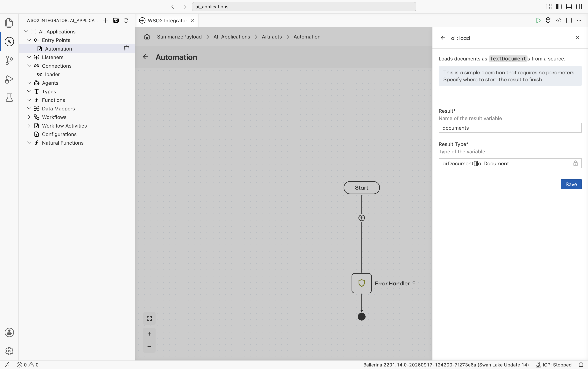Viewport: 588px width, 369px height.
Task: Edit the Result variable name field
Action: (x=510, y=128)
